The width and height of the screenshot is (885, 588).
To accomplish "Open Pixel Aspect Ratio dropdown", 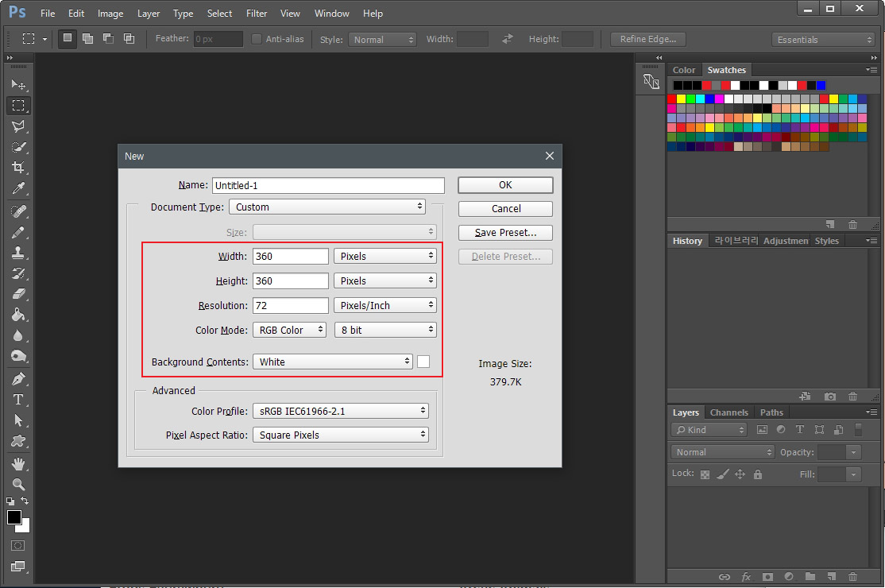I will tap(340, 435).
